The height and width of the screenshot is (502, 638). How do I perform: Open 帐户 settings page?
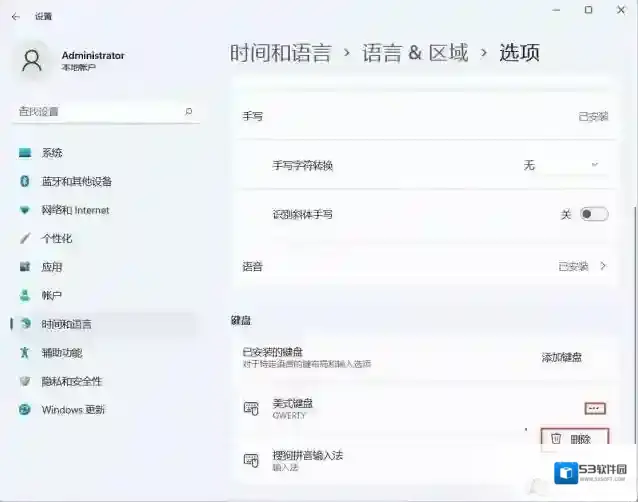pyautogui.click(x=52, y=296)
